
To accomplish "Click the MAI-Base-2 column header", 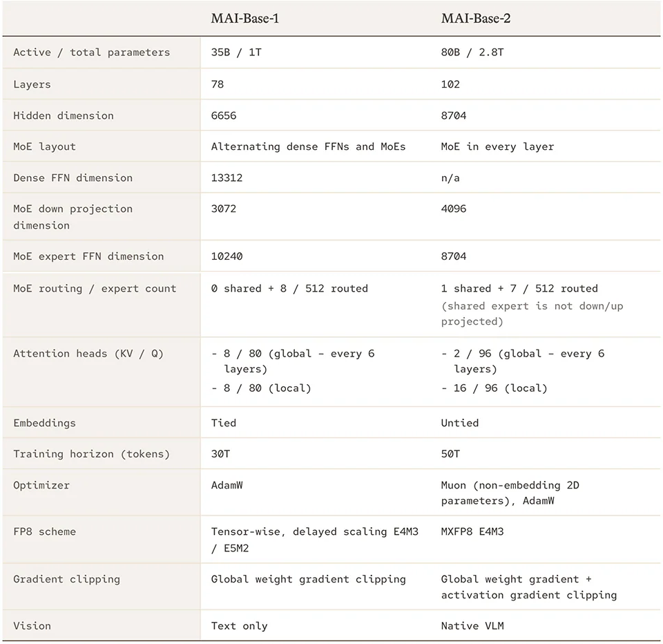I will 476,19.
